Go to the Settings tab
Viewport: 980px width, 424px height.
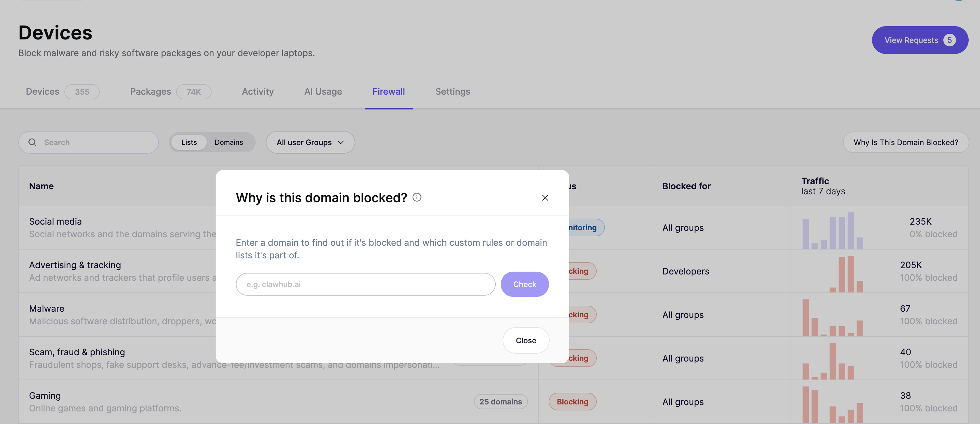452,91
